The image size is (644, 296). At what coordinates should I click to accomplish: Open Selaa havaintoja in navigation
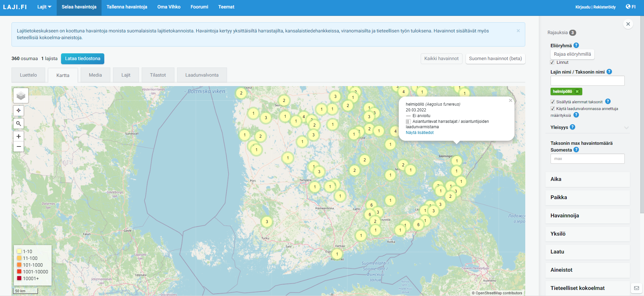tap(79, 7)
